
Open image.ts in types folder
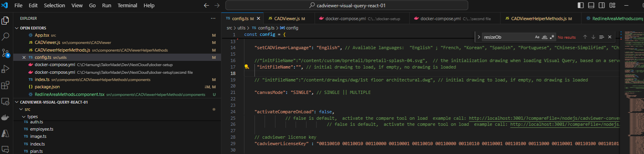tap(117, 136)
